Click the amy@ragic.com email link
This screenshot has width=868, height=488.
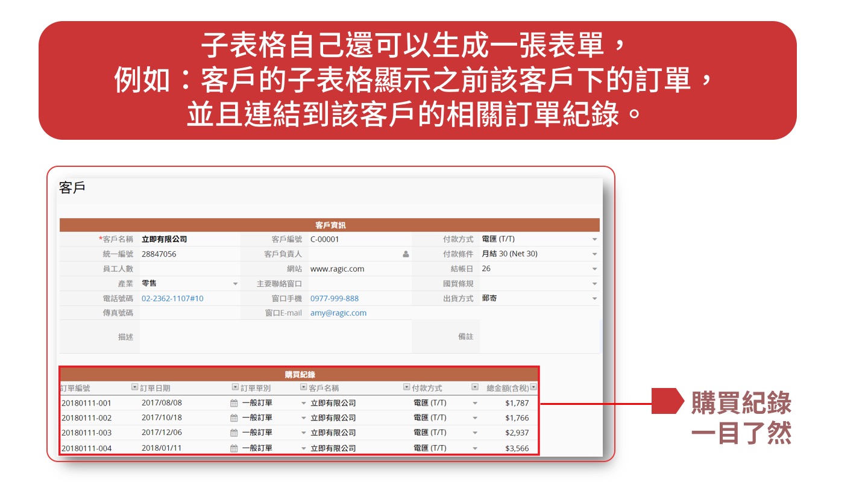[338, 313]
